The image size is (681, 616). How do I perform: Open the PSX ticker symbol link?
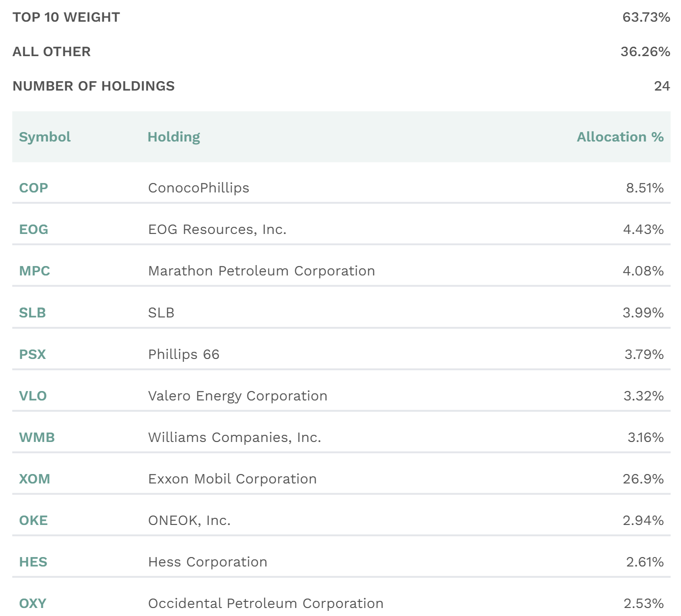point(33,354)
